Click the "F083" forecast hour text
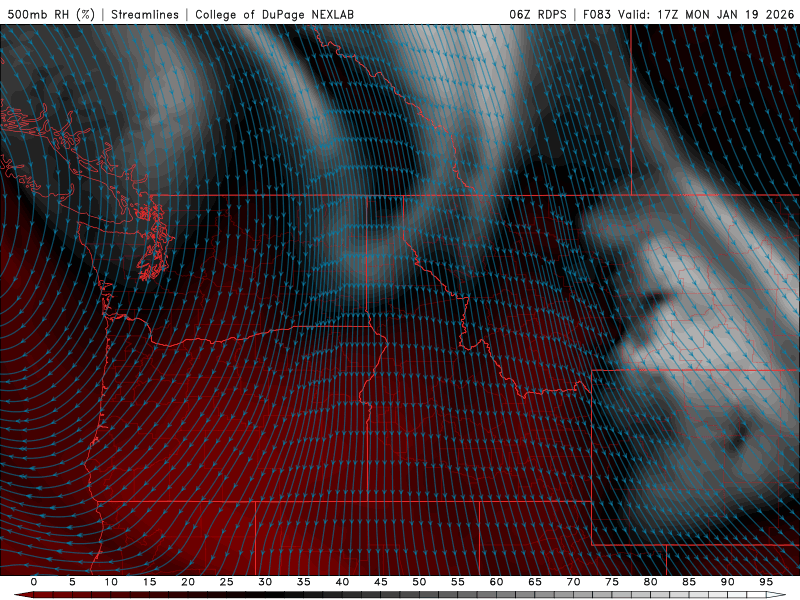800x600 pixels. coord(596,14)
